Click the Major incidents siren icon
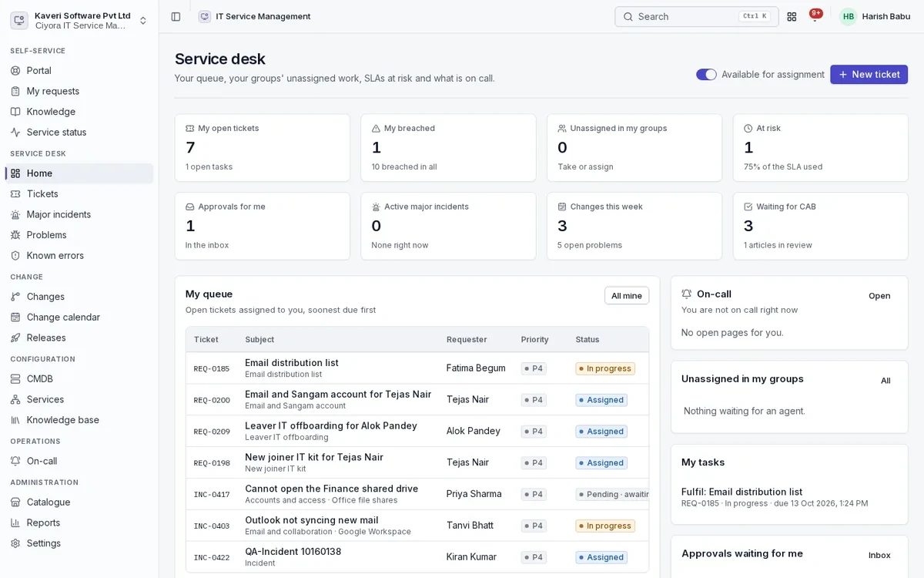The image size is (924, 578). coord(15,214)
